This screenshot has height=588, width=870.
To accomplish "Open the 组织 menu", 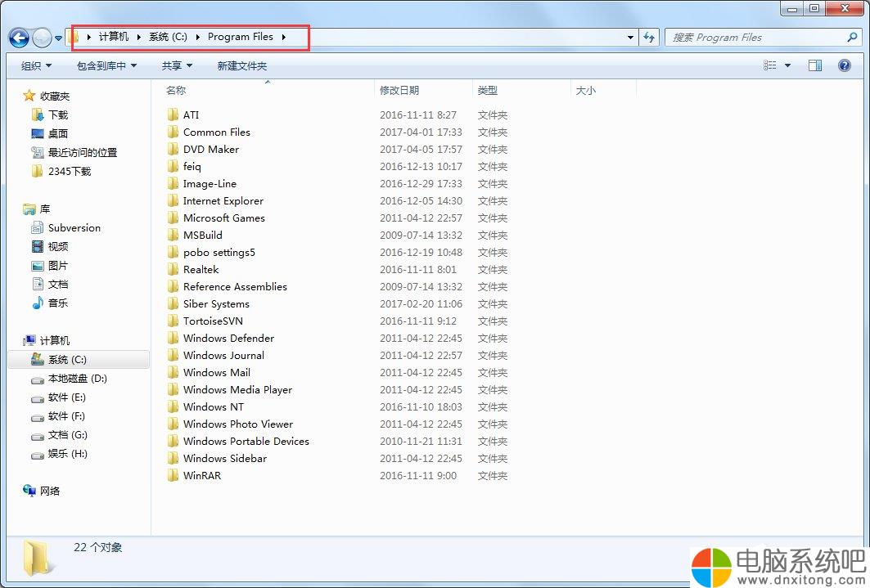I will coord(36,66).
